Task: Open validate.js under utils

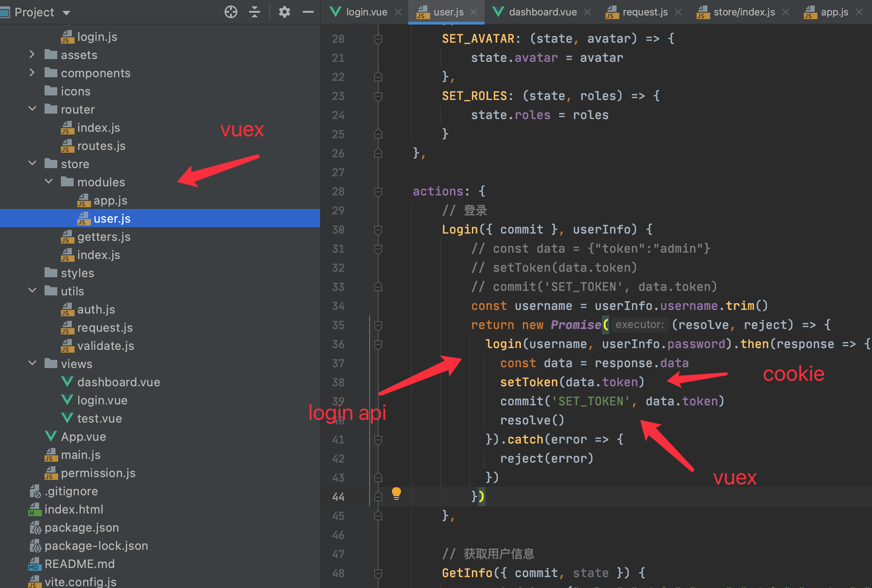Action: click(98, 346)
